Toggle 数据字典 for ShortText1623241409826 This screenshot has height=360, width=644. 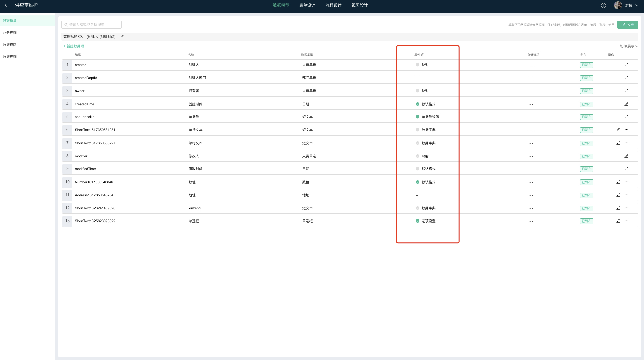pos(417,208)
